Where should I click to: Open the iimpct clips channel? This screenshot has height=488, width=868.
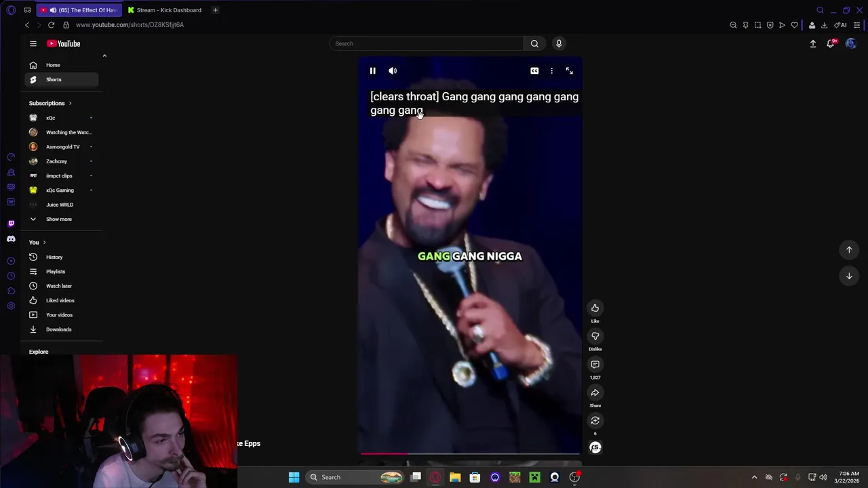(62, 176)
